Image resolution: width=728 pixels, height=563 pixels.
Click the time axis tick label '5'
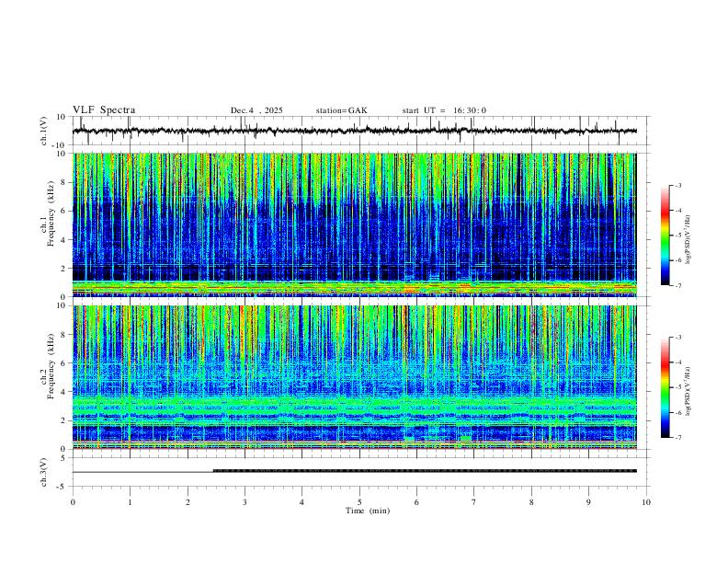click(x=359, y=502)
